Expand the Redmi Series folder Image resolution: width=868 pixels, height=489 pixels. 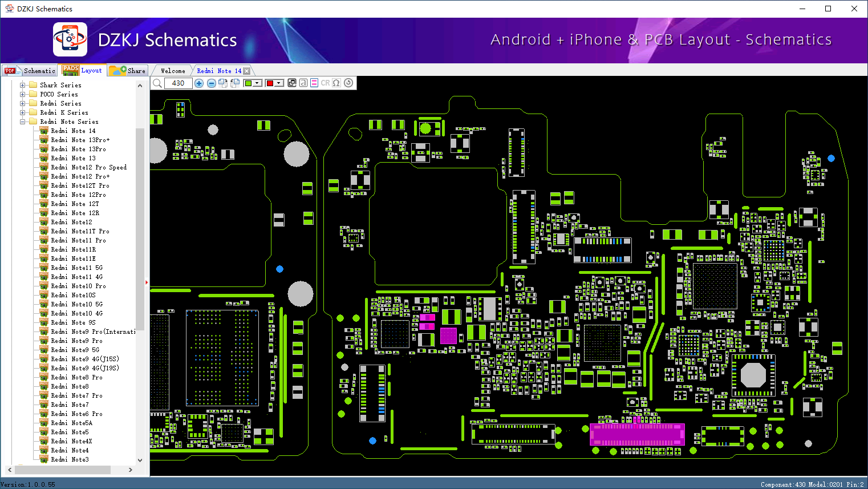click(23, 103)
